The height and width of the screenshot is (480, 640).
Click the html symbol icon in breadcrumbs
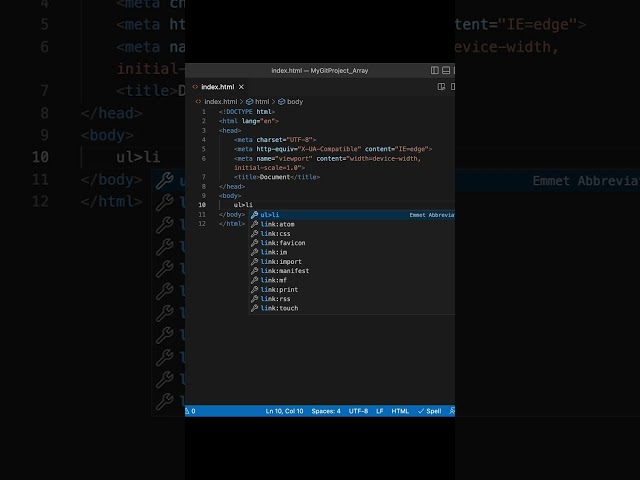[x=249, y=102]
